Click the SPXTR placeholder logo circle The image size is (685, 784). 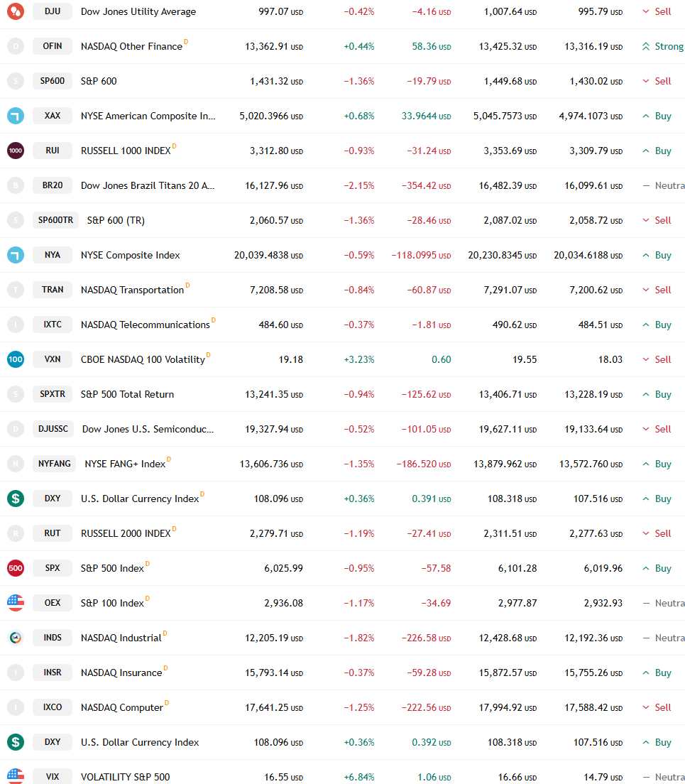pos(16,394)
